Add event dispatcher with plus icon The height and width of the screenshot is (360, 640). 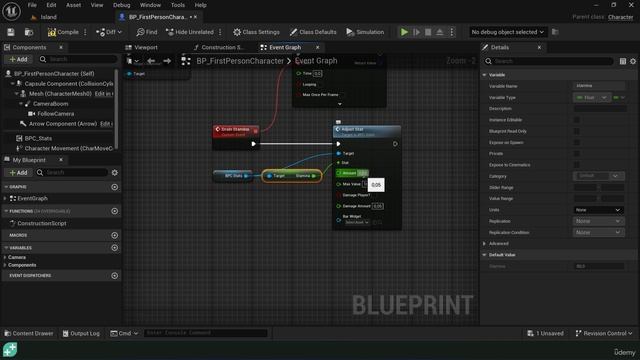tap(115, 276)
